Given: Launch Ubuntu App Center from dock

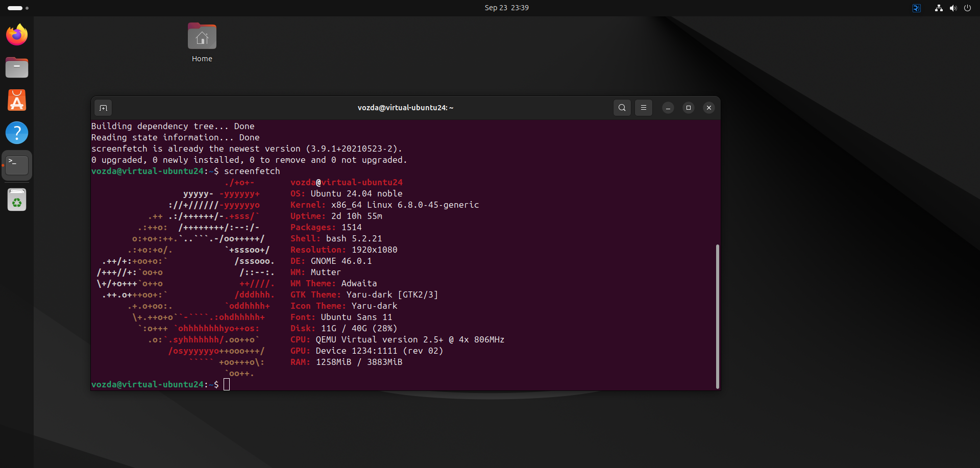Looking at the screenshot, I should click(x=17, y=100).
